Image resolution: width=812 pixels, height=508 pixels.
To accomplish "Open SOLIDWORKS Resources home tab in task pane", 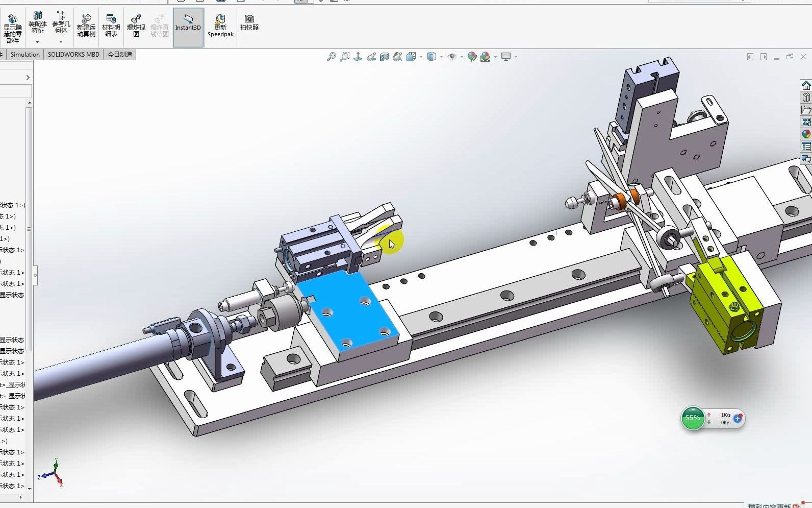I will point(806,85).
